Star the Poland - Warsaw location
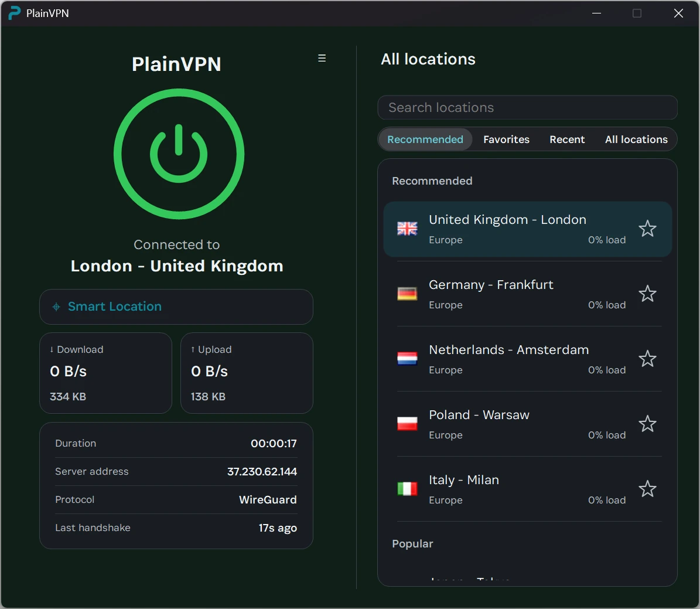Screen dimensions: 700x609 point(647,424)
